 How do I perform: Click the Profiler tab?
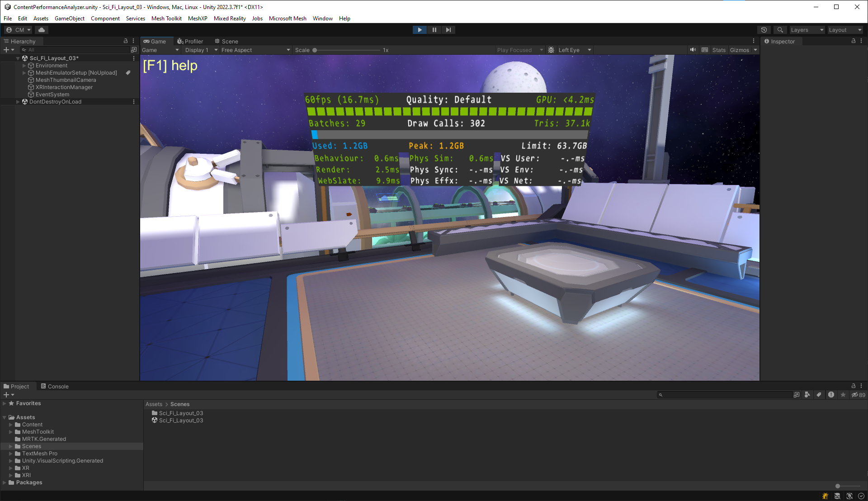191,41
